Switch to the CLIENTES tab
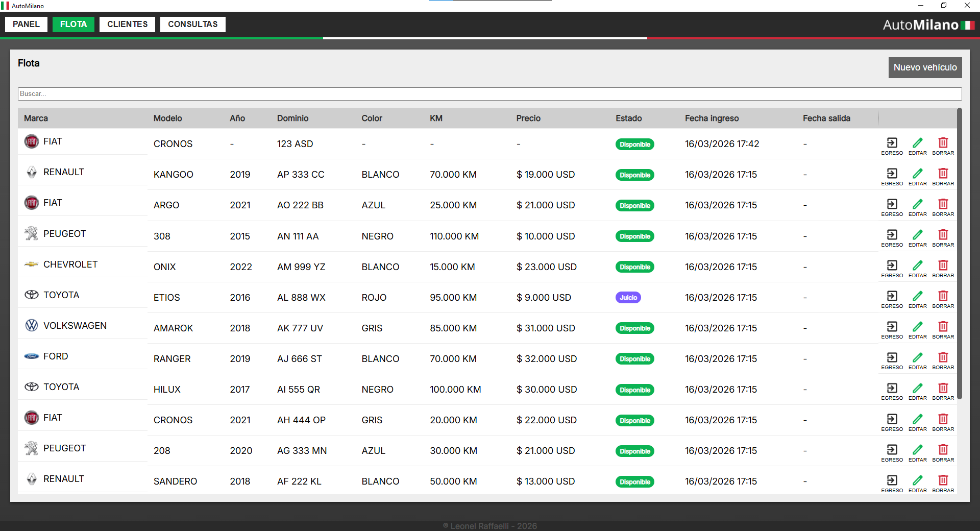Screen dimensions: 980x531 [127, 25]
